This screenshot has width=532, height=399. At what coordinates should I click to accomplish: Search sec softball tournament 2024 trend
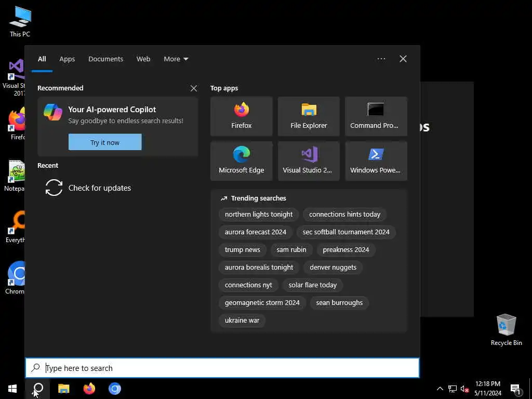pos(346,232)
